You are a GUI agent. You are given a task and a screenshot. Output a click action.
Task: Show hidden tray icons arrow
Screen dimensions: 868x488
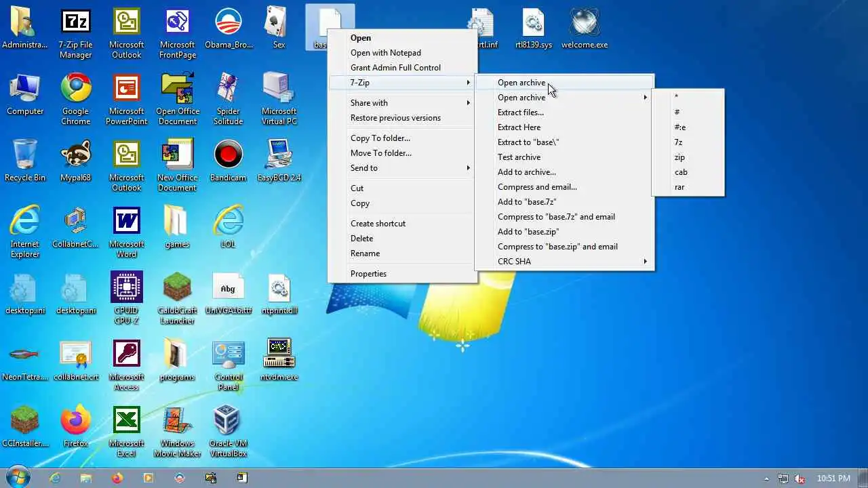click(x=767, y=479)
